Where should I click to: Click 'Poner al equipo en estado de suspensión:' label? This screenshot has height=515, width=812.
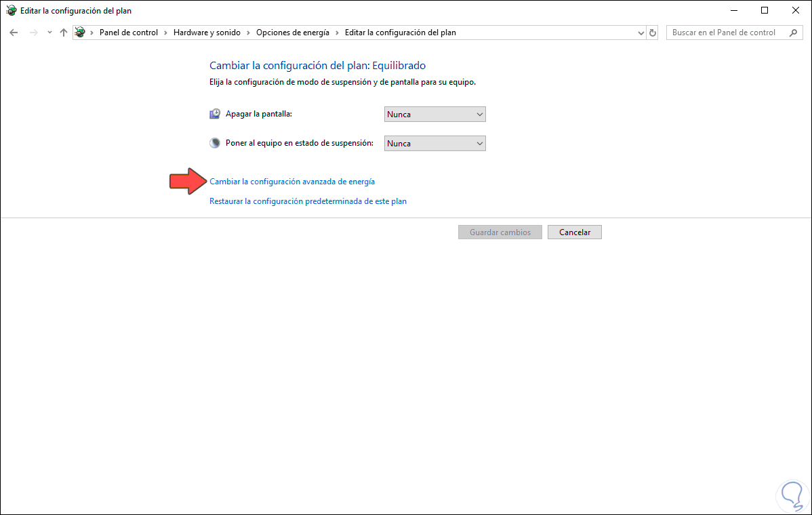click(300, 143)
